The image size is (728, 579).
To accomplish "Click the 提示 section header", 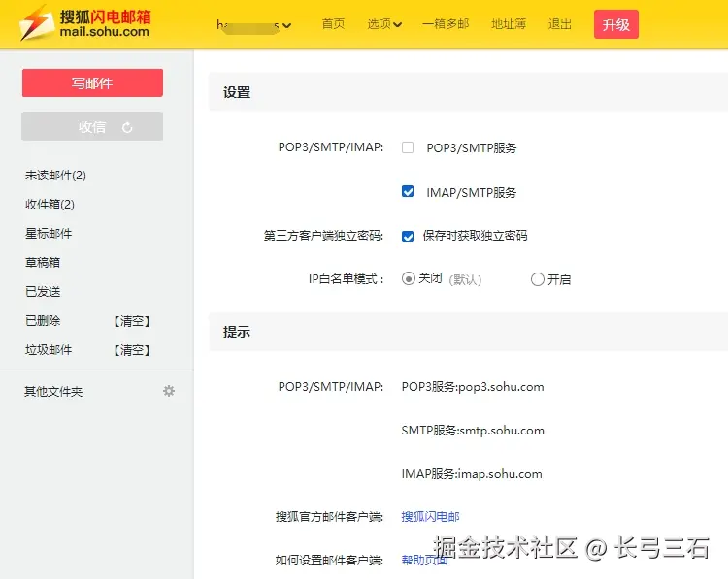I will (237, 332).
